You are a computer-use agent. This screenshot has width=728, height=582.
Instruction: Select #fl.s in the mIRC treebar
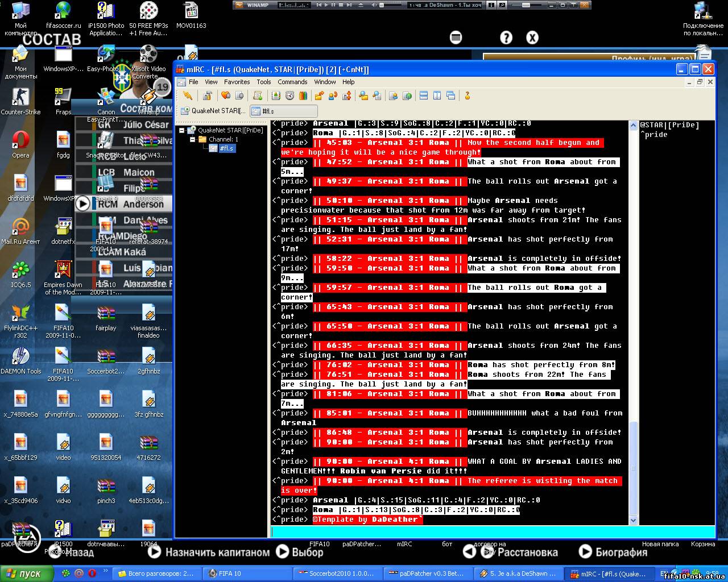(226, 148)
